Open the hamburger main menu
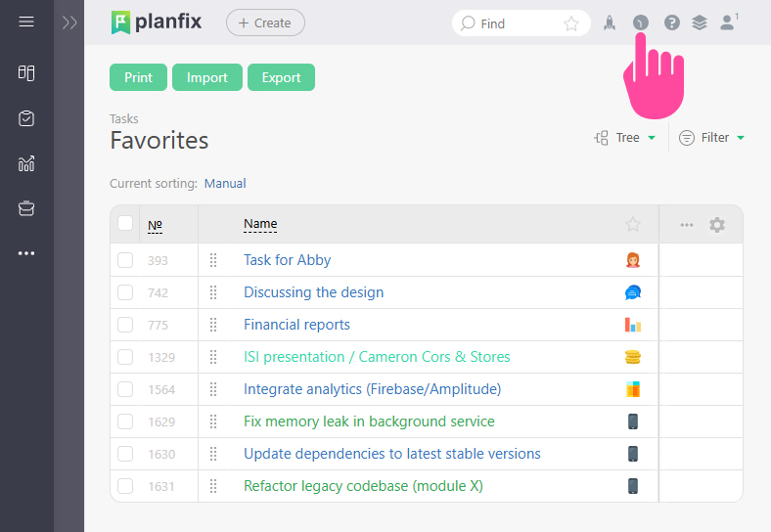 click(26, 22)
